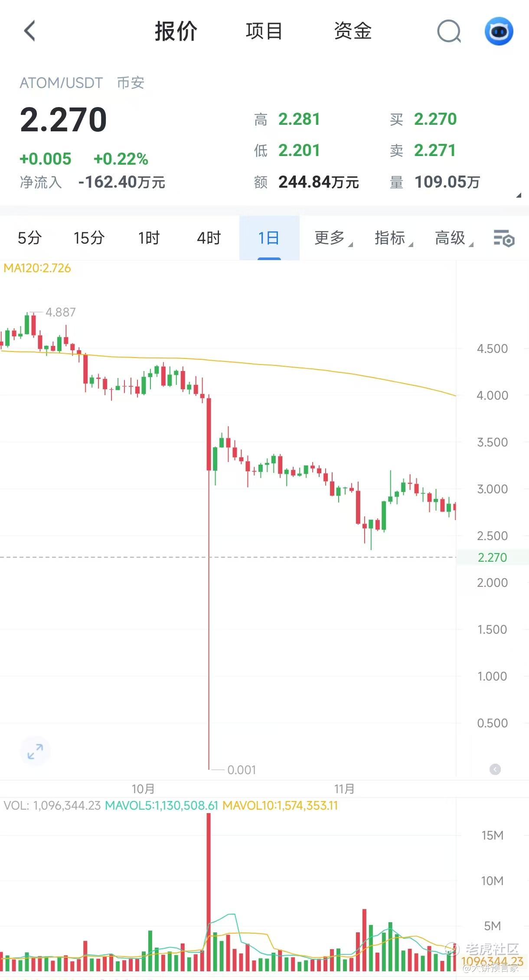Select the 5分 timeframe
This screenshot has width=529, height=980.
pyautogui.click(x=29, y=238)
